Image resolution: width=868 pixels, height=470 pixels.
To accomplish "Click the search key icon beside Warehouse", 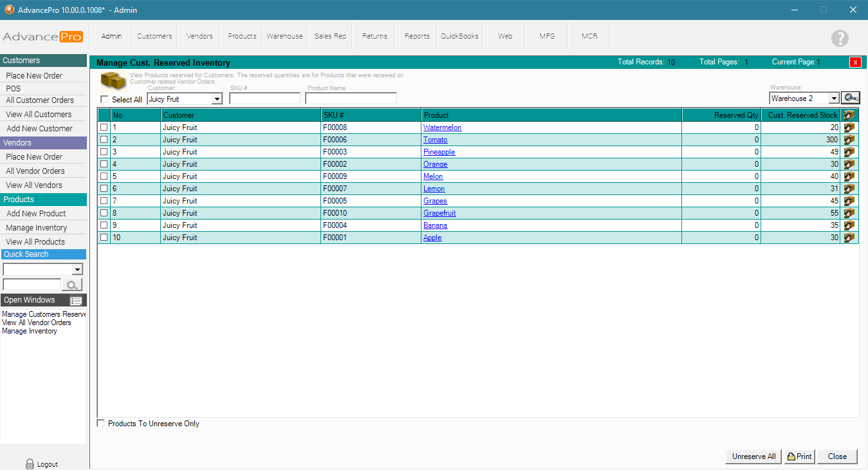I will (851, 98).
